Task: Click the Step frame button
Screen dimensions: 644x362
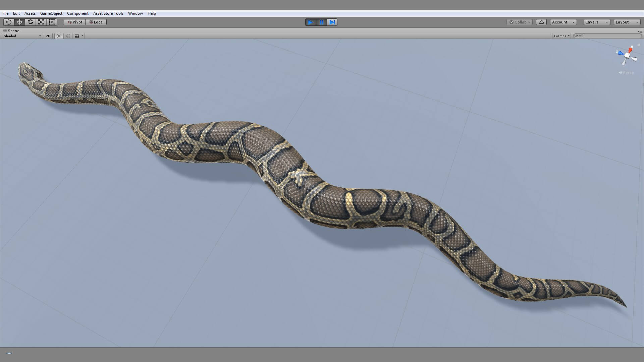Action: click(x=332, y=22)
